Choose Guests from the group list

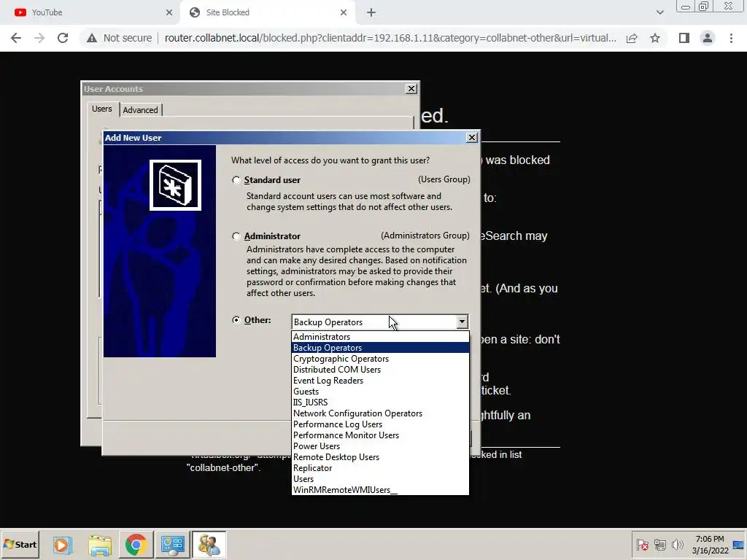pos(380,392)
